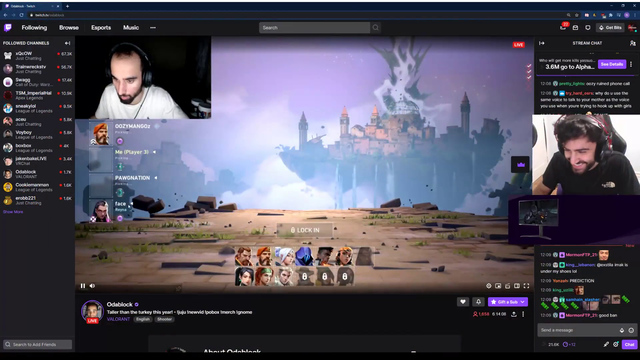Expand Show More followed channels
Screen dimensions: 640x360
tap(13, 212)
